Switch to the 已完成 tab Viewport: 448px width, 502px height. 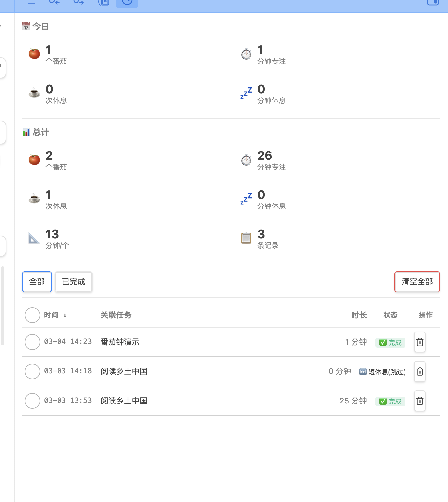pos(73,281)
